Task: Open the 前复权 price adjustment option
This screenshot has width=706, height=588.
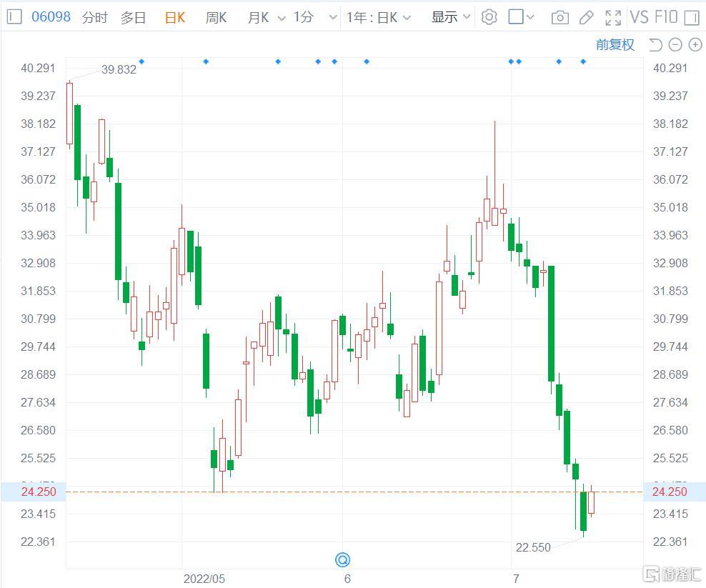Action: pyautogui.click(x=615, y=44)
